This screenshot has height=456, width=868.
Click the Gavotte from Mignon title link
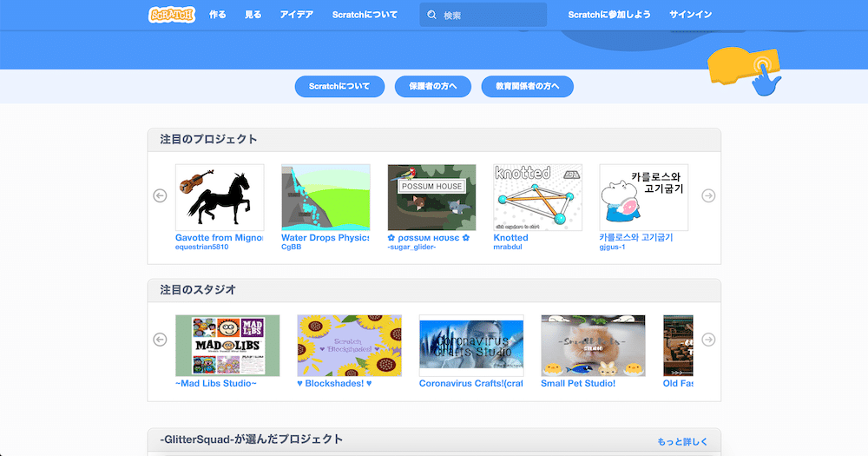(x=220, y=238)
